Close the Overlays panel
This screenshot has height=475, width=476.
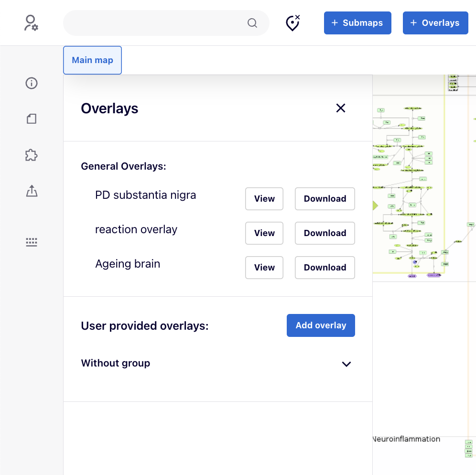340,108
